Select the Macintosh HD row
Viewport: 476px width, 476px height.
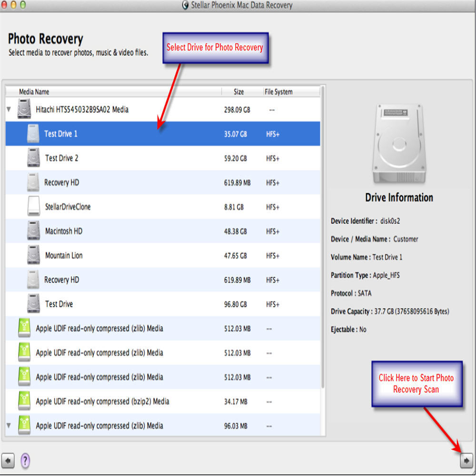(x=163, y=231)
